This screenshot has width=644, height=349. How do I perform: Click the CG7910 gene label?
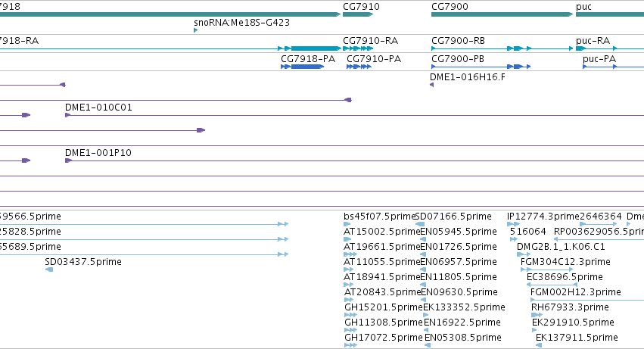click(361, 7)
